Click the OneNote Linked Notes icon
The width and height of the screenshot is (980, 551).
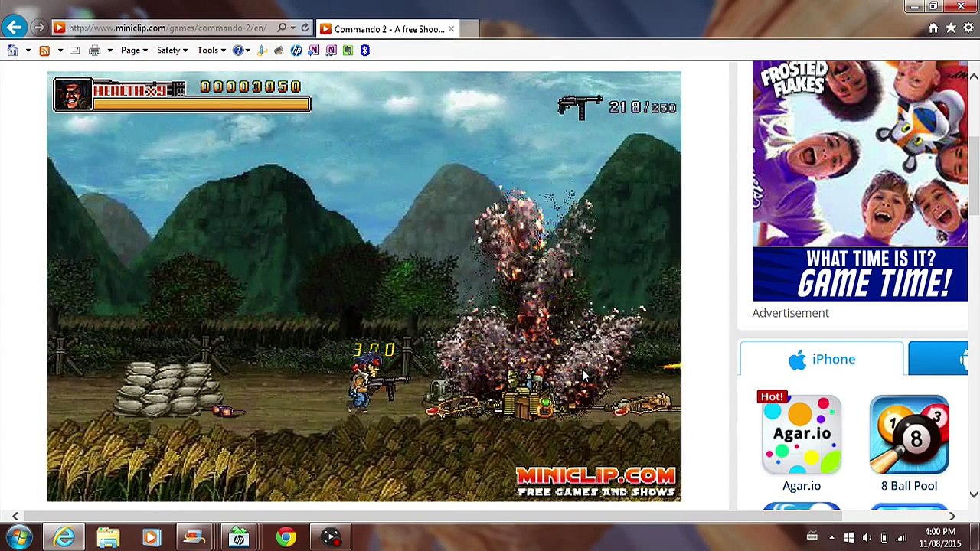tap(331, 51)
